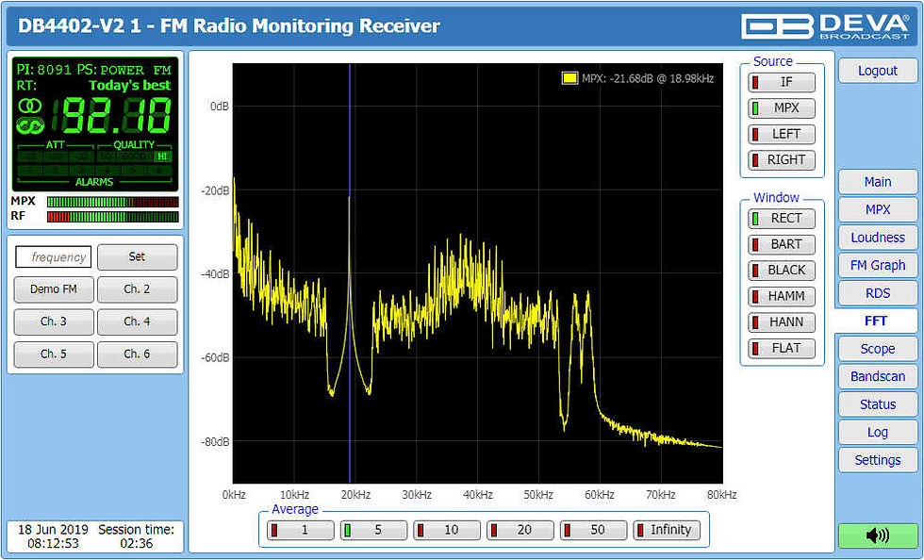
Task: Click the MPX -21.68dB legend text
Action: pos(648,78)
